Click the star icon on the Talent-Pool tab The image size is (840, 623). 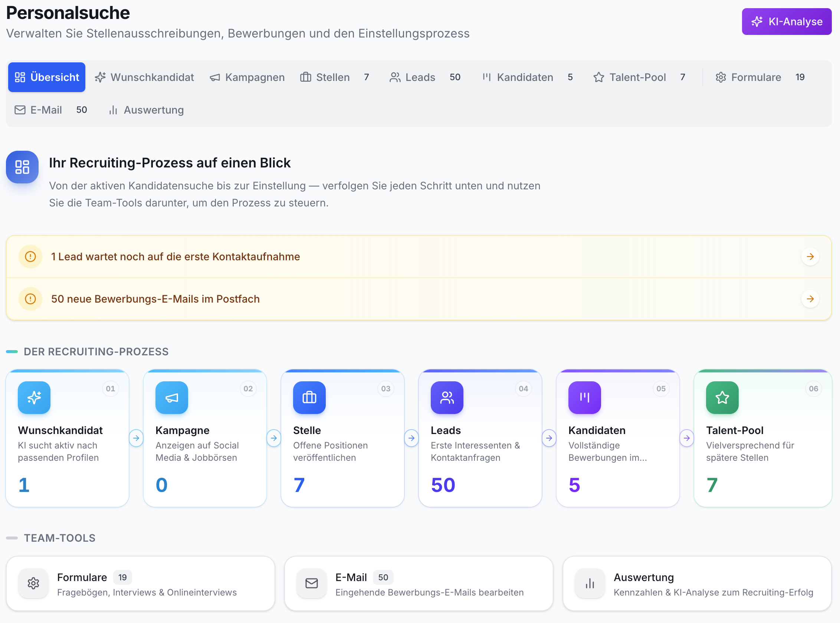pyautogui.click(x=598, y=77)
